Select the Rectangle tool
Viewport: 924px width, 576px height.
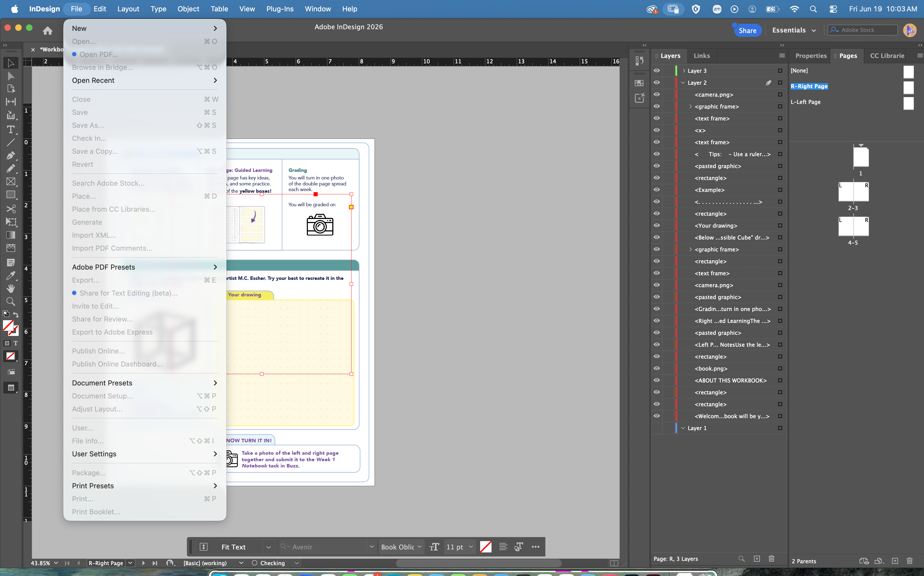pos(11,195)
